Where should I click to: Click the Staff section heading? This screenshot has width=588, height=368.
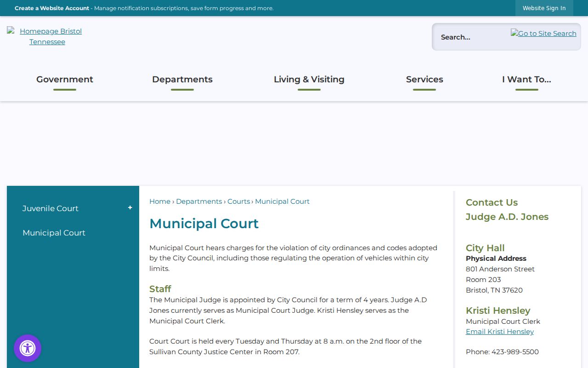point(160,289)
